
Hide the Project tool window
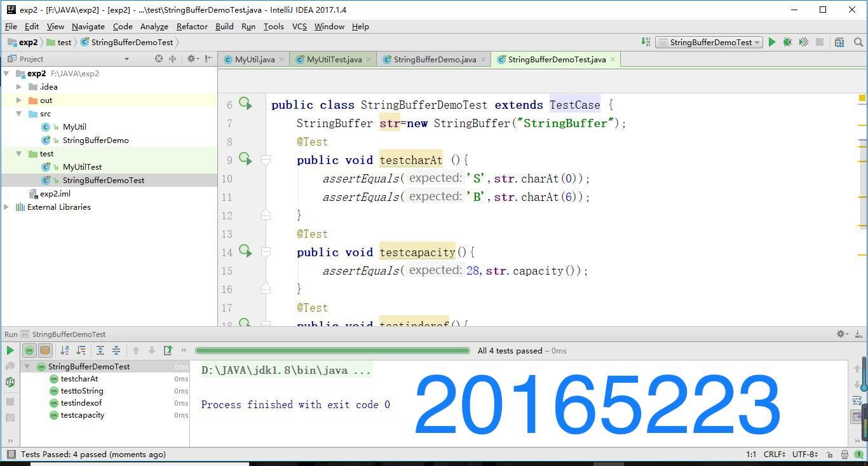click(208, 58)
